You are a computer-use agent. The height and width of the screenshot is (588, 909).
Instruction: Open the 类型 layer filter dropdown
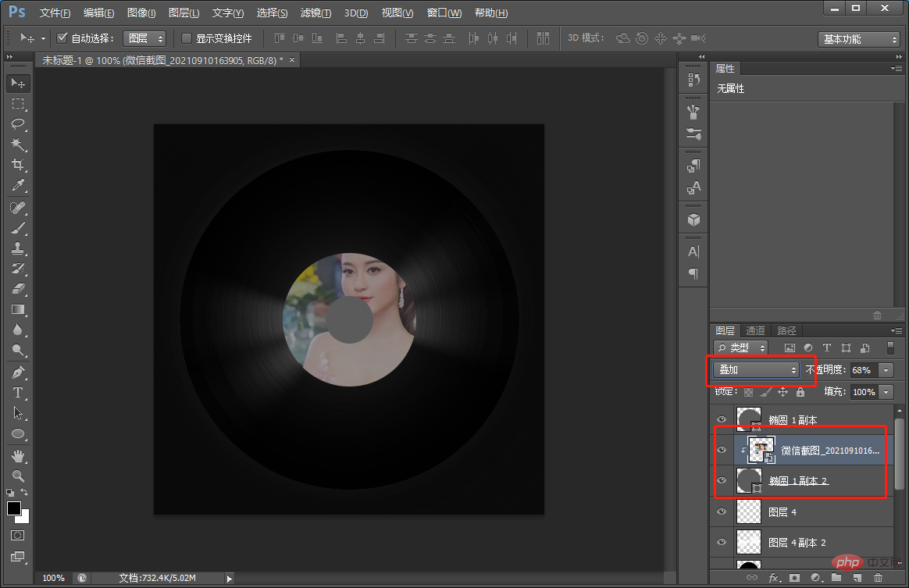tap(741, 348)
